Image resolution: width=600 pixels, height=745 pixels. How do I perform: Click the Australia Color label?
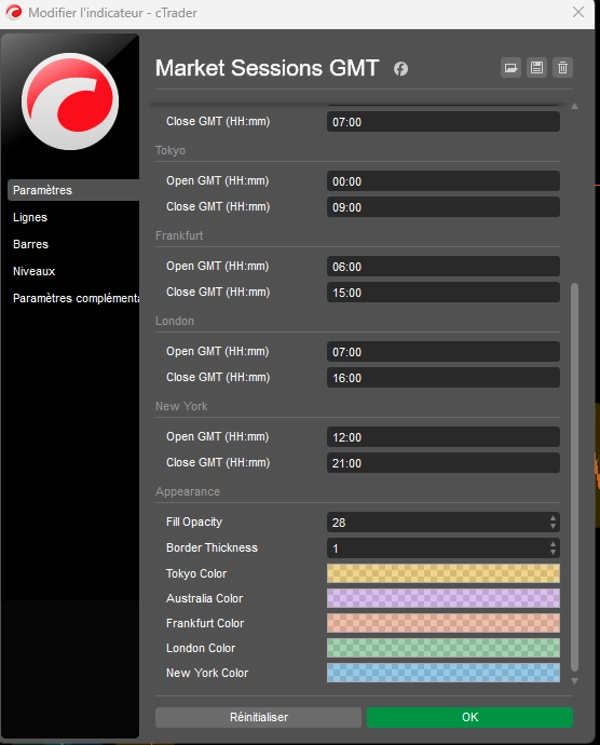204,599
